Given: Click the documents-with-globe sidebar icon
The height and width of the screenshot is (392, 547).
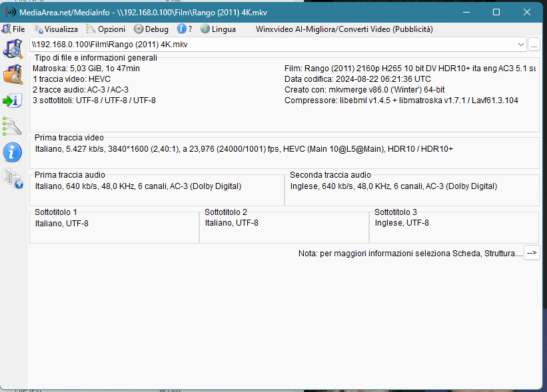Looking at the screenshot, I should [13, 178].
